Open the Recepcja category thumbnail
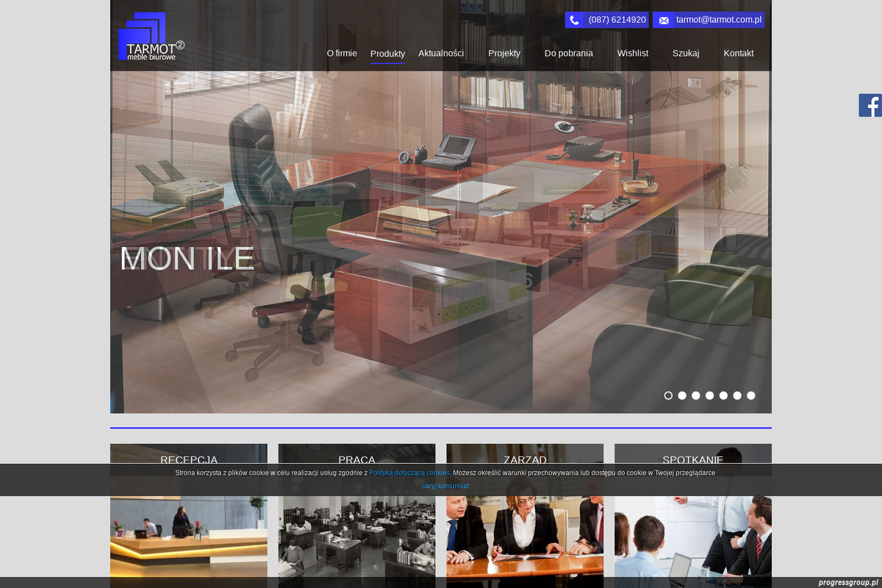Image resolution: width=882 pixels, height=588 pixels. 189,529
